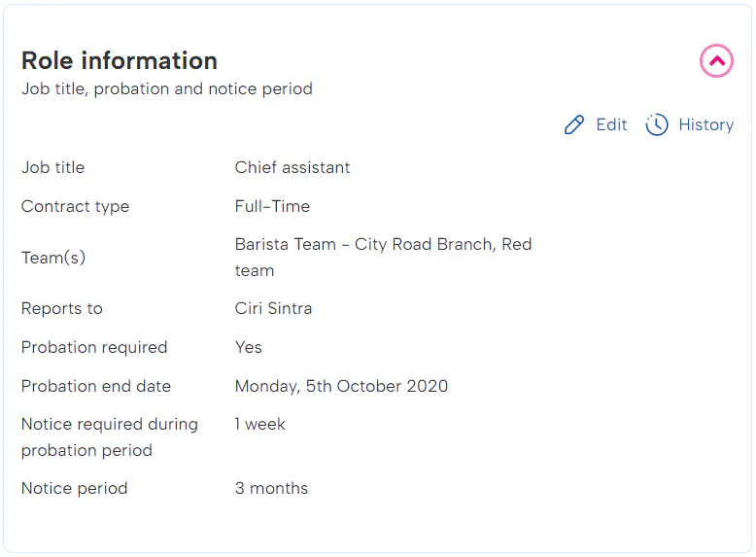
Task: Select the date Monday, 5th October 2020
Action: coord(341,386)
